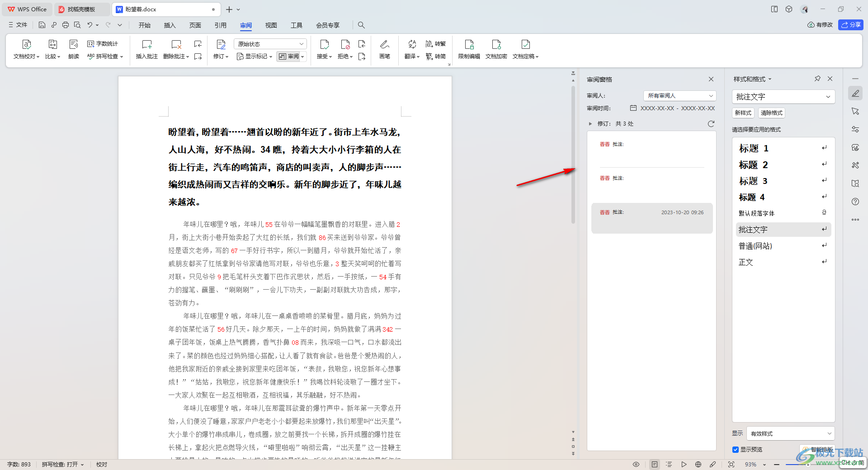Pin the 样式和格式 panel
The width and height of the screenshot is (868, 470).
click(x=817, y=79)
